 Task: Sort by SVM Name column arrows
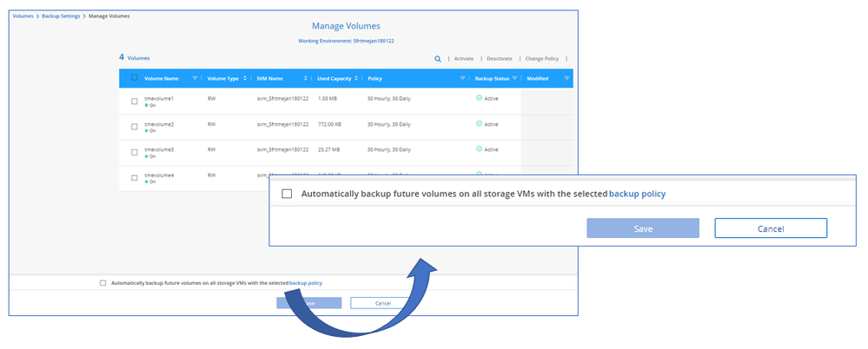click(x=306, y=78)
